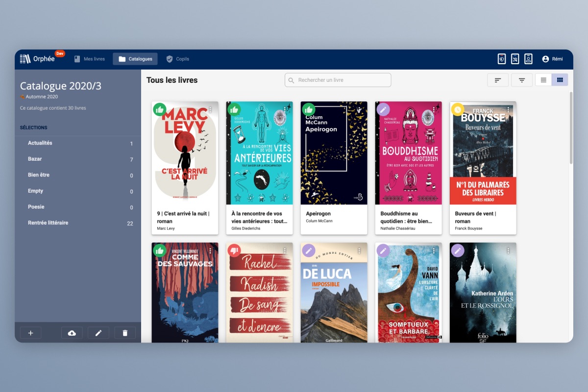588x392 pixels.
Task: Select the Rentrée littéraire selection
Action: (78, 223)
